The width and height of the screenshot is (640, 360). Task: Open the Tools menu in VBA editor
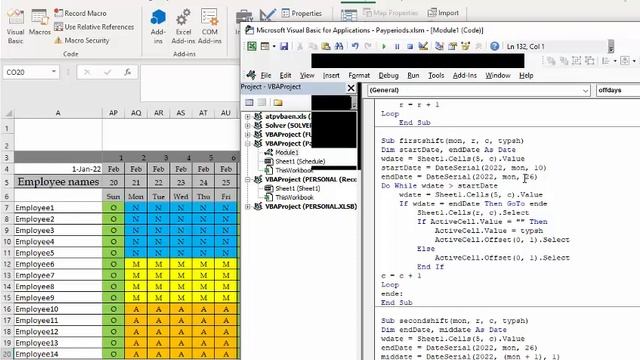tap(436, 76)
